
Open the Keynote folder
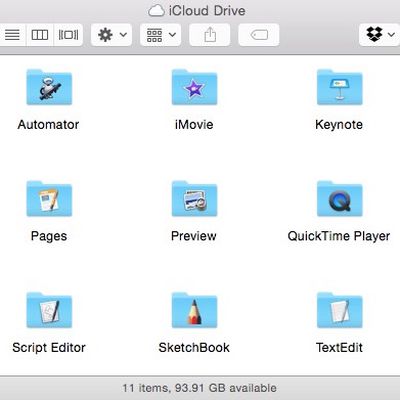tap(339, 87)
